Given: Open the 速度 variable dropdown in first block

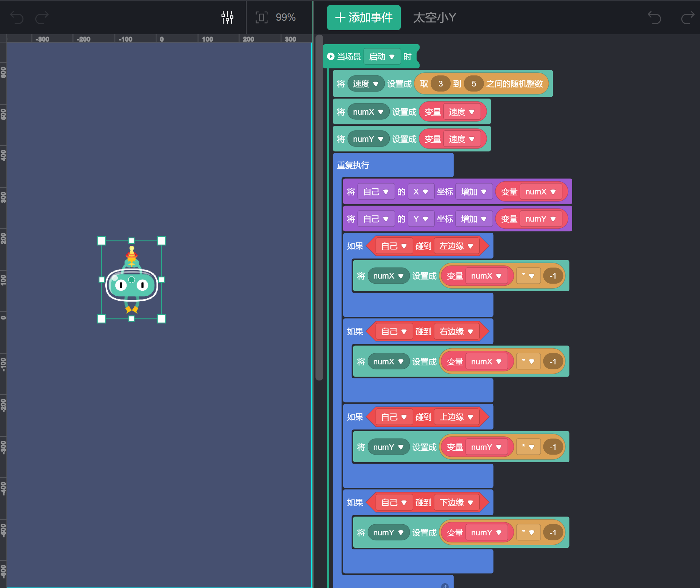Looking at the screenshot, I should (366, 84).
